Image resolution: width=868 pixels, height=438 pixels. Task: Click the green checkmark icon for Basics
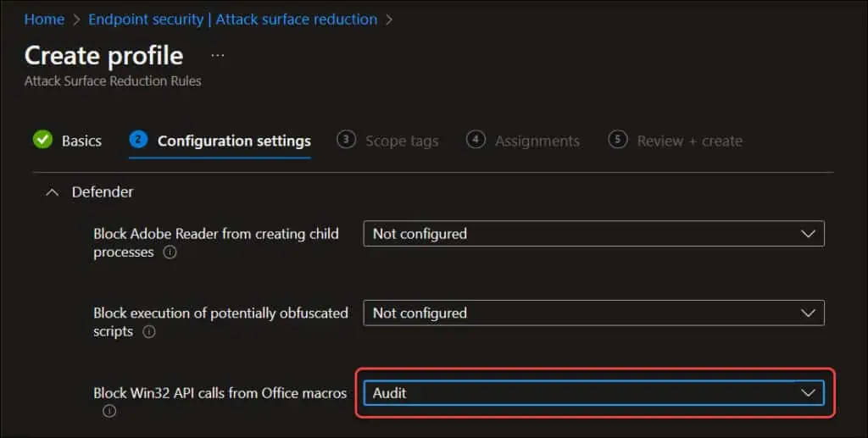[42, 139]
